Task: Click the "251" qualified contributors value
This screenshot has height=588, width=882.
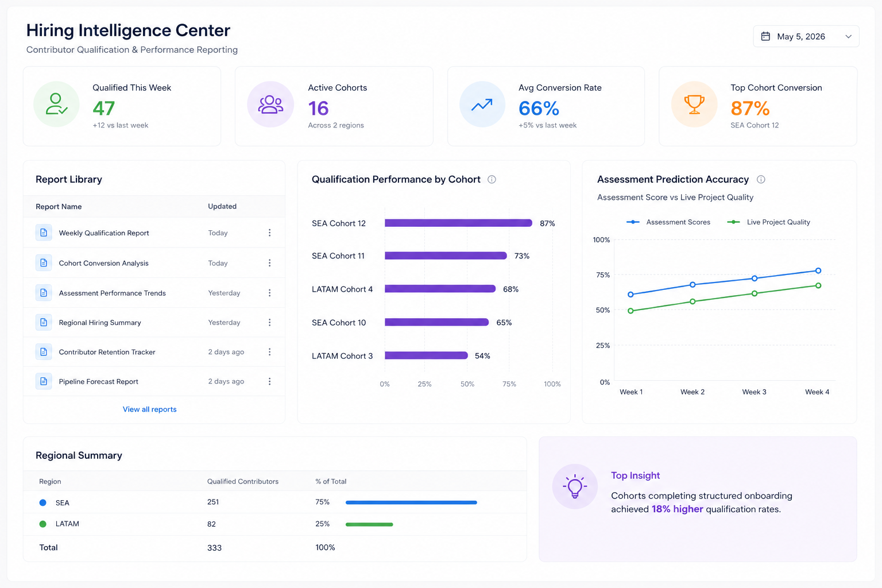Action: pyautogui.click(x=213, y=502)
